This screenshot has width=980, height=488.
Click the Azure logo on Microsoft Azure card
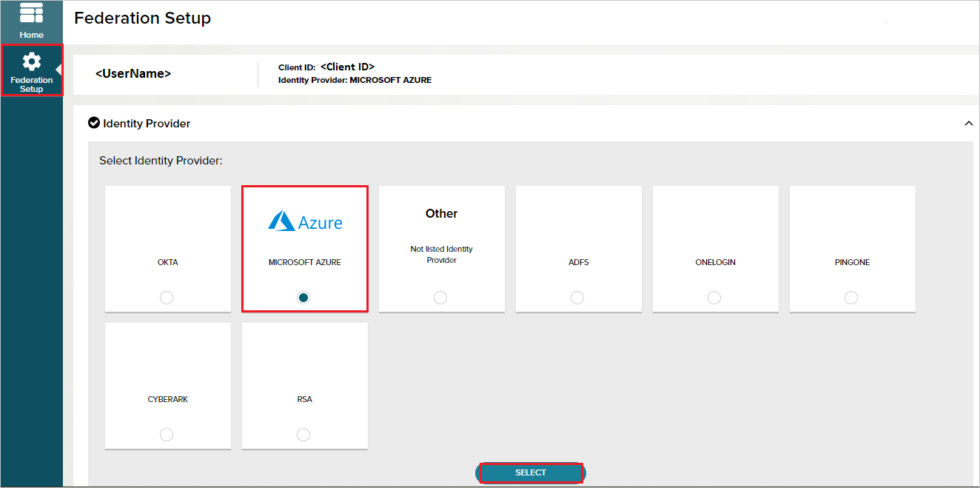pyautogui.click(x=305, y=221)
